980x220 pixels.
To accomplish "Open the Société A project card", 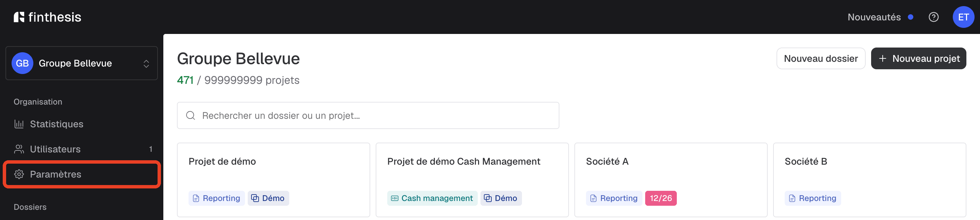I will click(670, 180).
